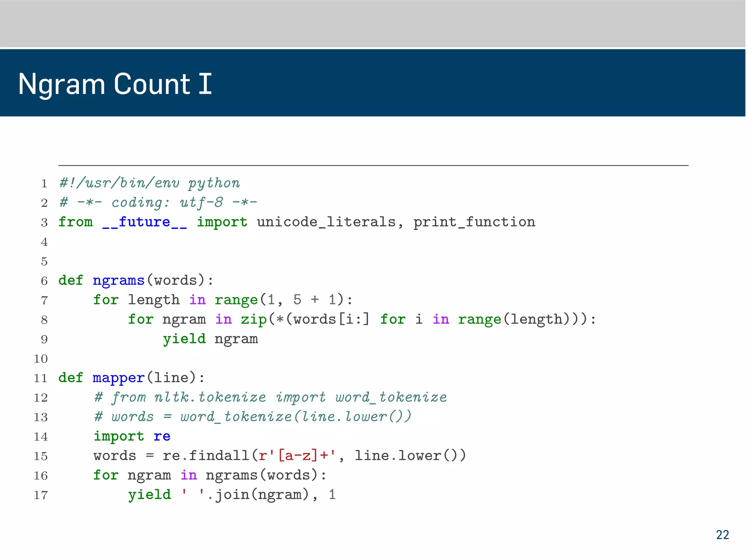Click "zip(*(words[i:]" on line 8
This screenshot has width=747, height=560.
305,319
